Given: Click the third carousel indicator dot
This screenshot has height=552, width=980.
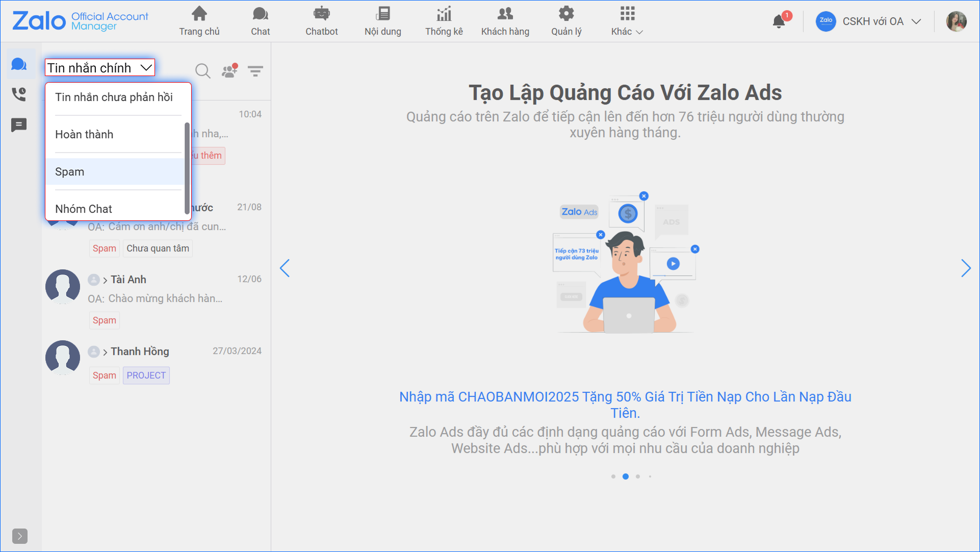Looking at the screenshot, I should [x=638, y=476].
